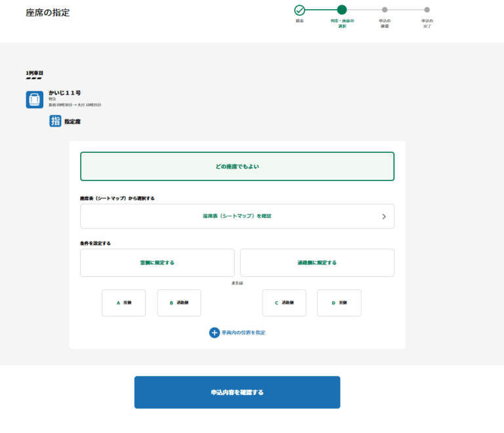Select seat column A 窓側
Screen dimensions: 504x433
(123, 303)
